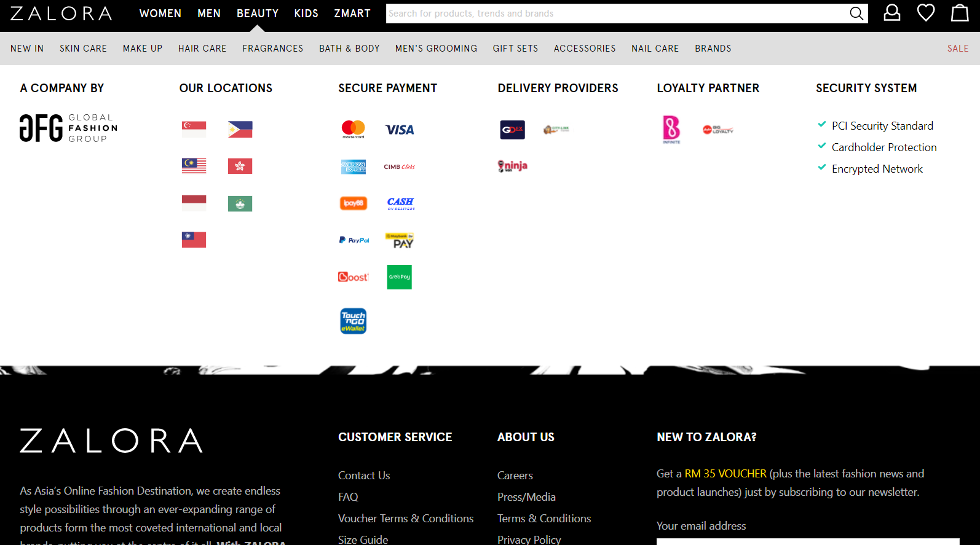Click the American Express logo

[354, 167]
